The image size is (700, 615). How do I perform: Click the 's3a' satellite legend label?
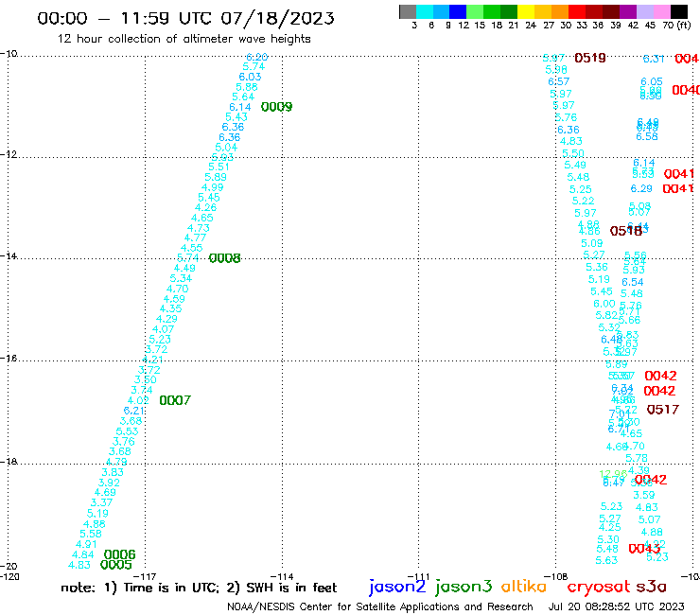[652, 587]
